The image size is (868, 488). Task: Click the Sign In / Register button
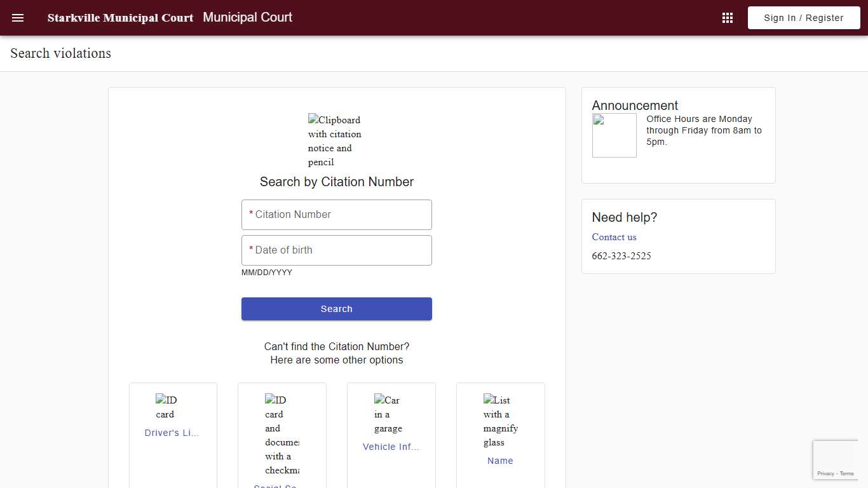point(803,18)
